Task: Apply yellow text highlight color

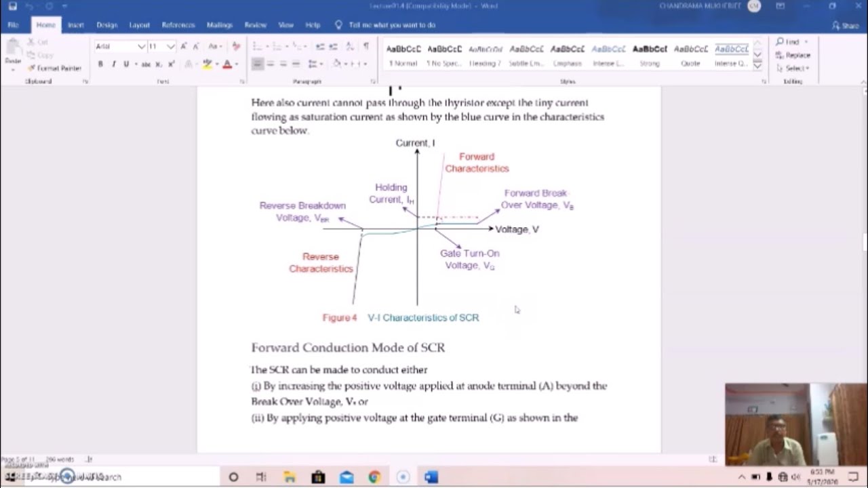Action: point(208,64)
